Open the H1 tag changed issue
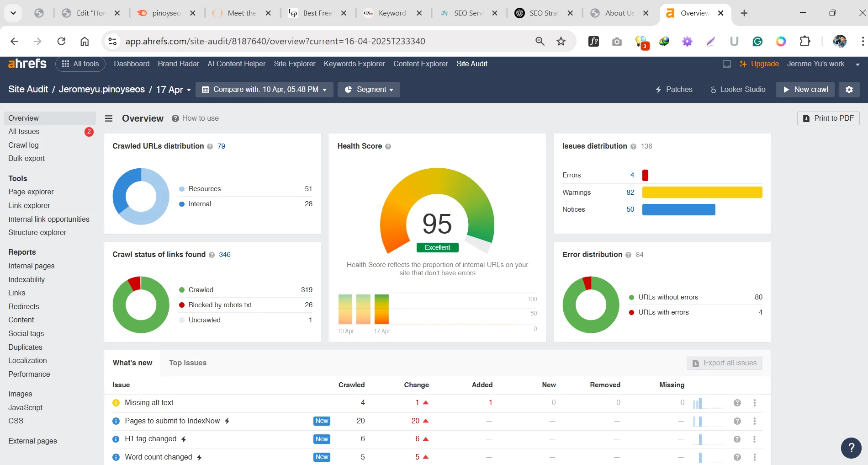This screenshot has width=868, height=465. pos(151,439)
